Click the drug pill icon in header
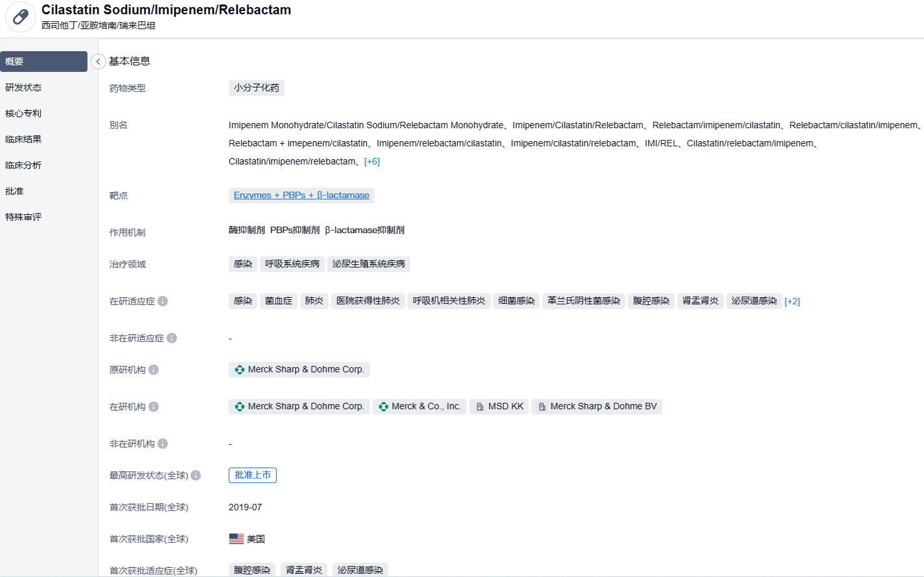 [21, 17]
